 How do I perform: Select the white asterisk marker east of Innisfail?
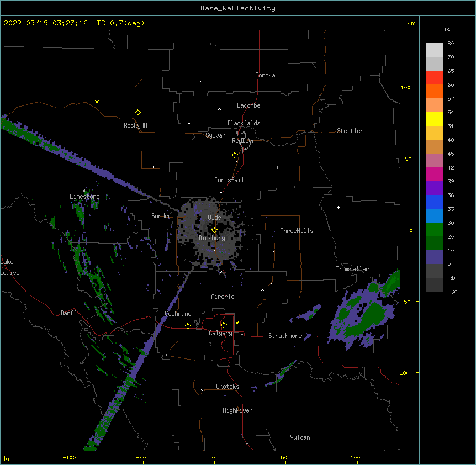click(277, 167)
